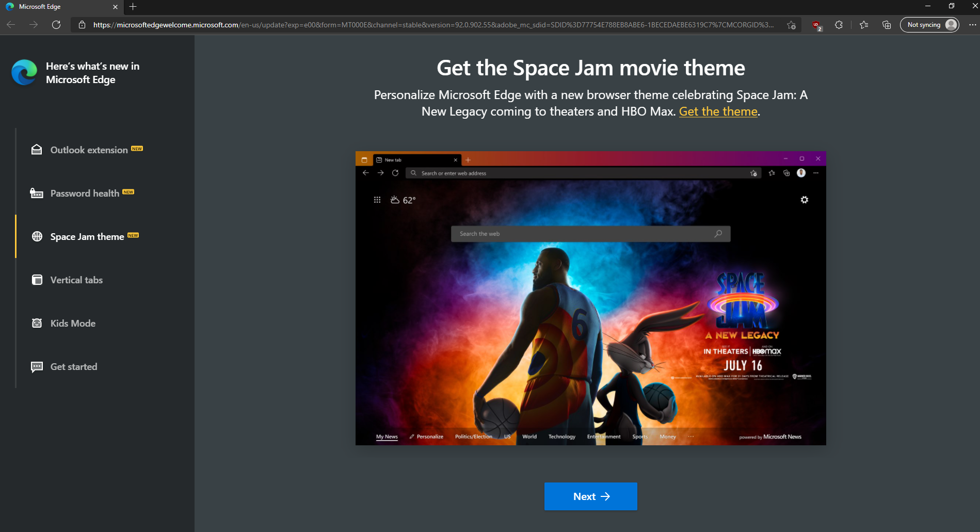Screen dimensions: 980x532
Task: Click the site lock icon in address bar
Action: click(82, 25)
